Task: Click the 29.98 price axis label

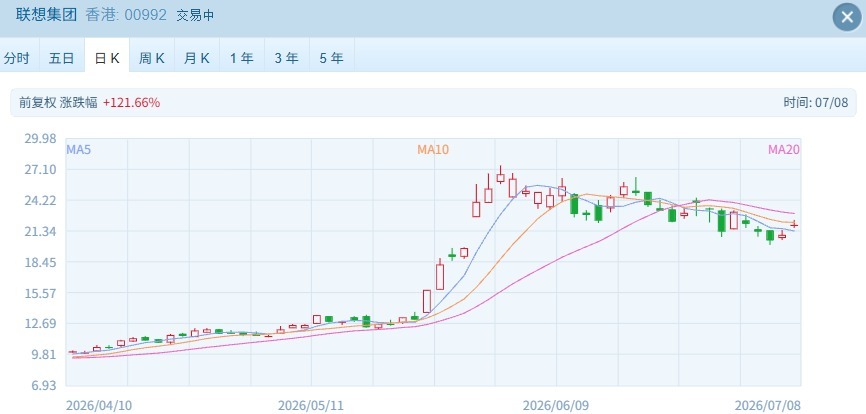Action: point(40,138)
